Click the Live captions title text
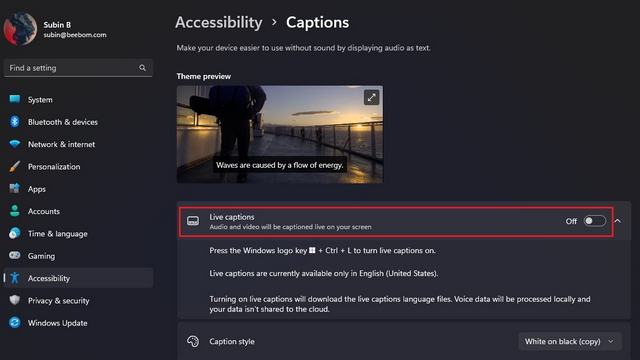The image size is (640, 360). [x=232, y=217]
